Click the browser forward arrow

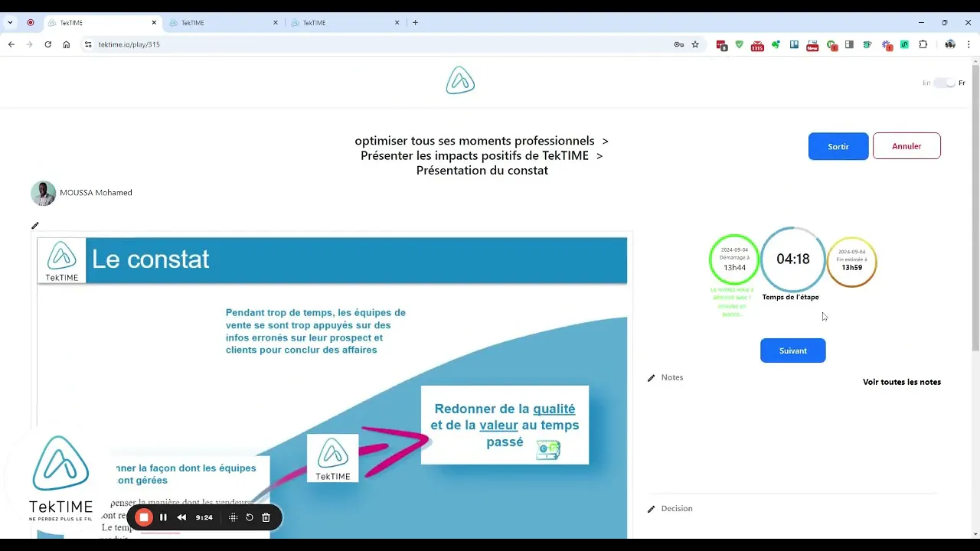pyautogui.click(x=30, y=44)
